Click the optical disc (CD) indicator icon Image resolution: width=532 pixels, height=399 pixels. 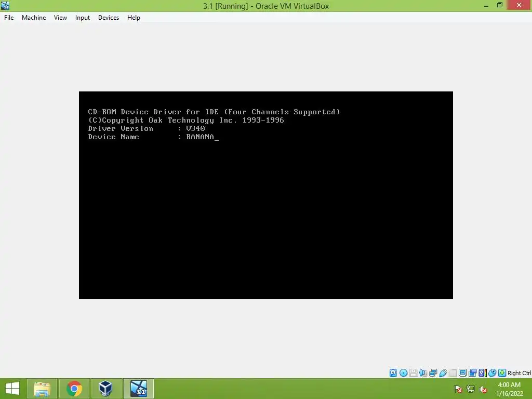403,373
